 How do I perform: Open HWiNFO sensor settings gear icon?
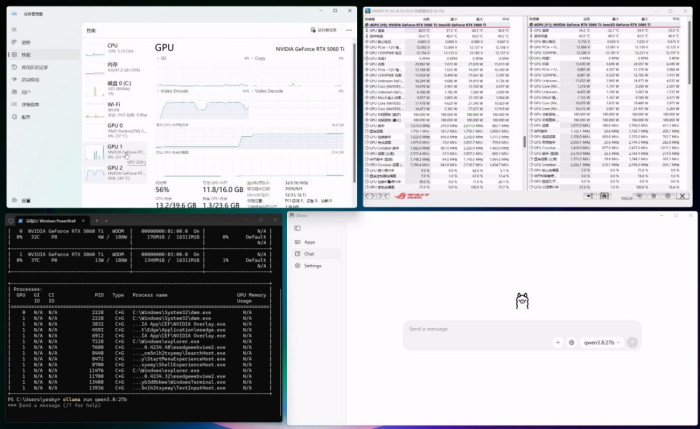pyautogui.click(x=668, y=196)
